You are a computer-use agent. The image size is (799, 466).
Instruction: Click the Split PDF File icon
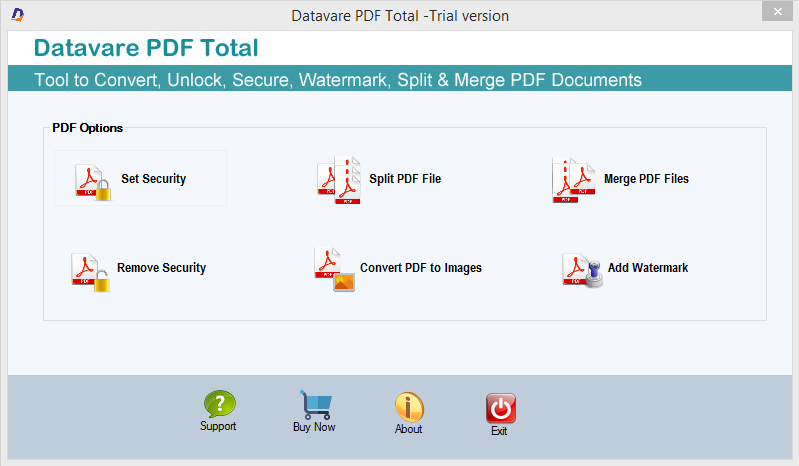pos(339,180)
